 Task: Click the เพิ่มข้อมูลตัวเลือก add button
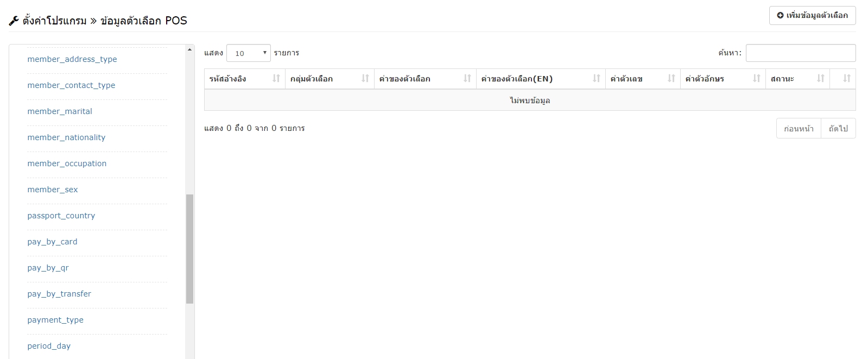point(812,15)
